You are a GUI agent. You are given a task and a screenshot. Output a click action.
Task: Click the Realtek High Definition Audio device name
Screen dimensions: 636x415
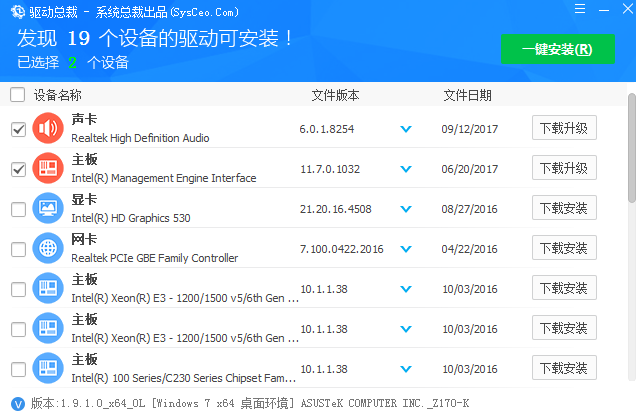[140, 138]
